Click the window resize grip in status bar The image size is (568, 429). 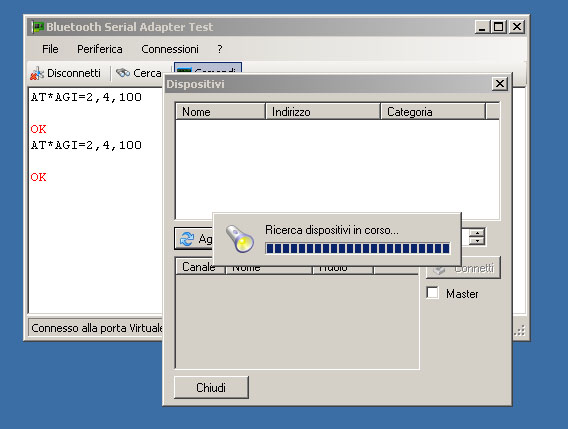(x=520, y=330)
